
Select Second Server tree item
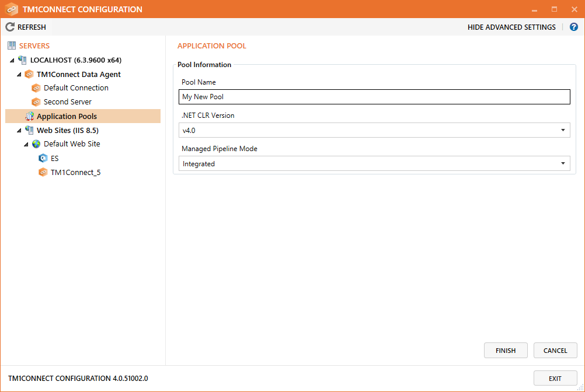pos(68,101)
